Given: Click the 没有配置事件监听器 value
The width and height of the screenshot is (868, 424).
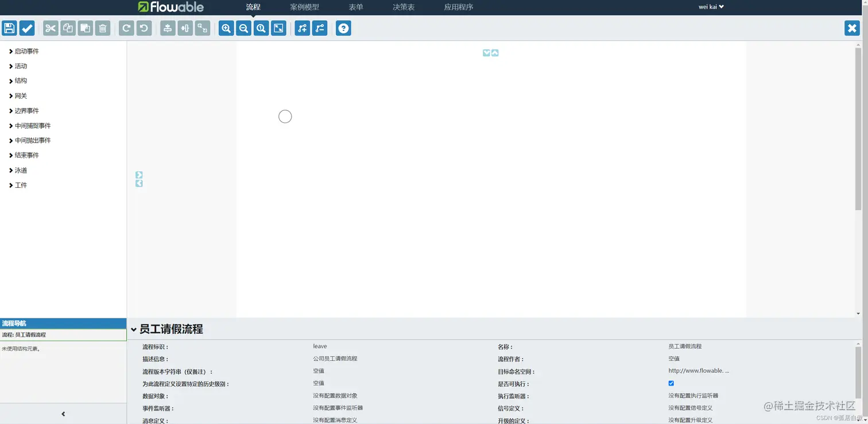Looking at the screenshot, I should click(x=338, y=408).
